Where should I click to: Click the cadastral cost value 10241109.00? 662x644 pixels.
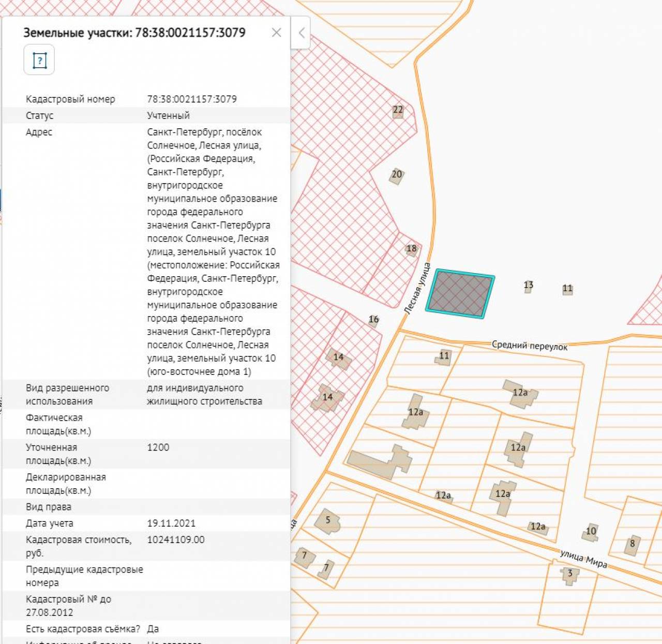tap(176, 540)
